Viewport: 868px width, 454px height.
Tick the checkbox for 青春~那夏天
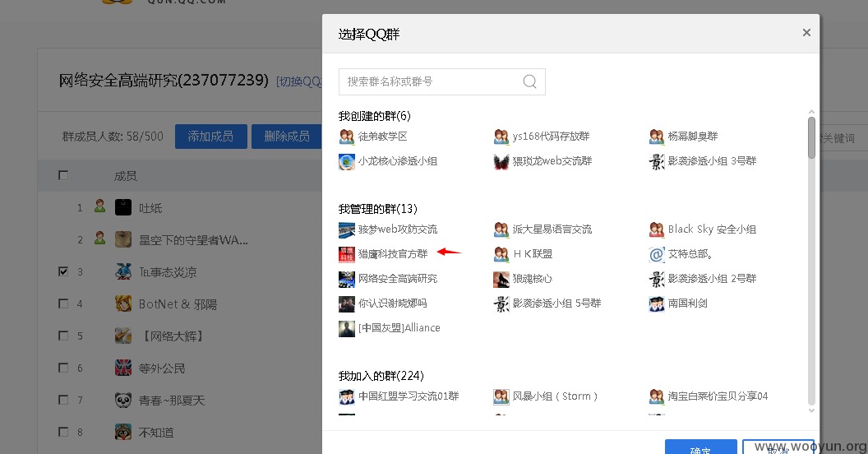tap(63, 400)
